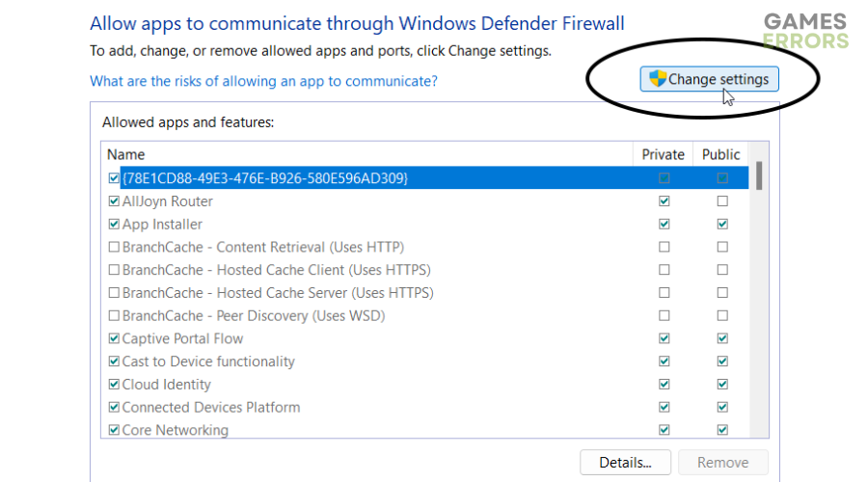Select the Core Networking row text
This screenshot has height=482, width=868.
click(175, 430)
